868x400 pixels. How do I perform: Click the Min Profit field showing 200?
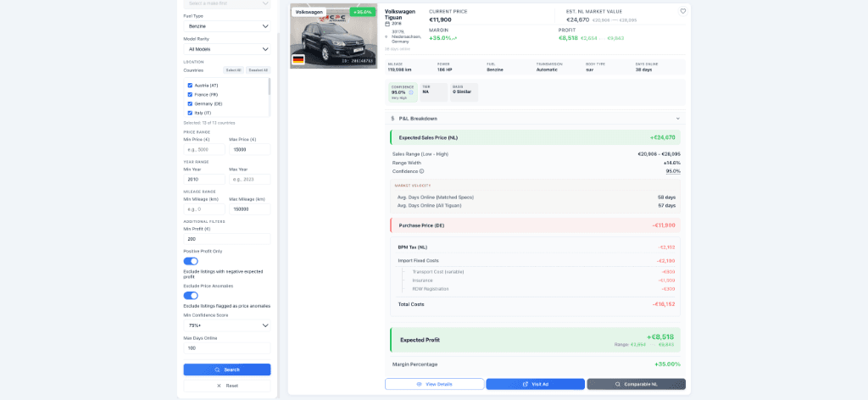[227, 239]
